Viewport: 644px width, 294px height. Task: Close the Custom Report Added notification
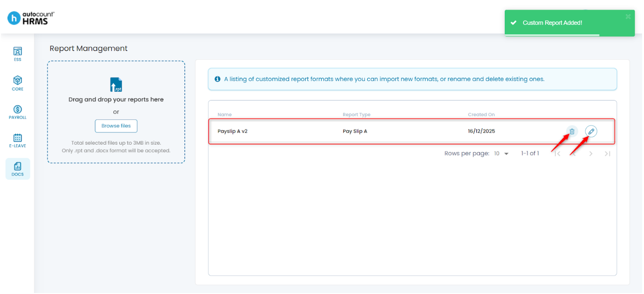(x=628, y=16)
